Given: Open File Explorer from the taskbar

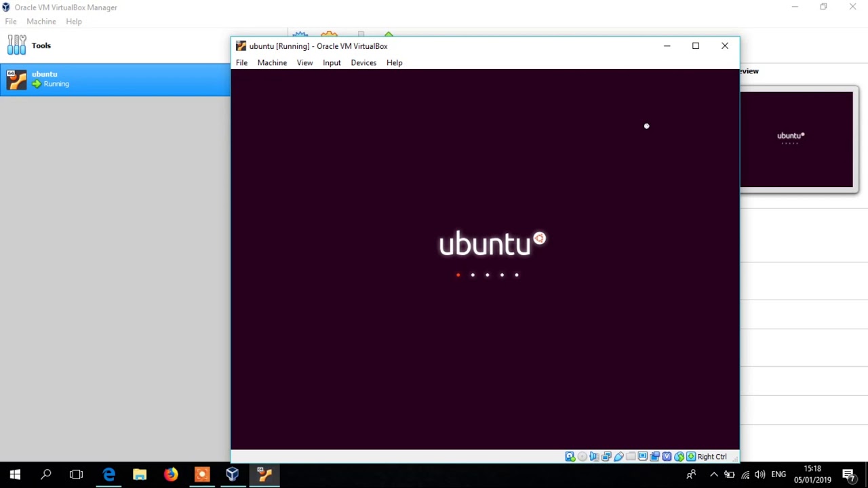Looking at the screenshot, I should (x=140, y=474).
